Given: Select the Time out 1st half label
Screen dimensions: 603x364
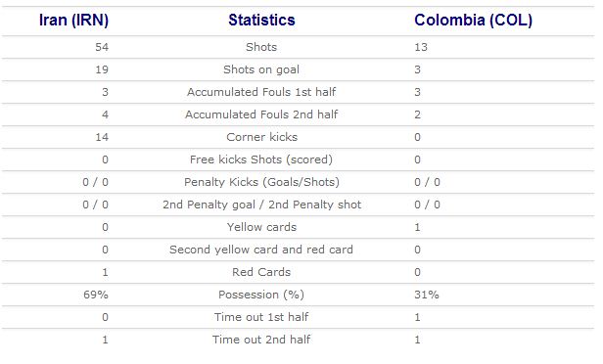Looking at the screenshot, I should point(261,317).
